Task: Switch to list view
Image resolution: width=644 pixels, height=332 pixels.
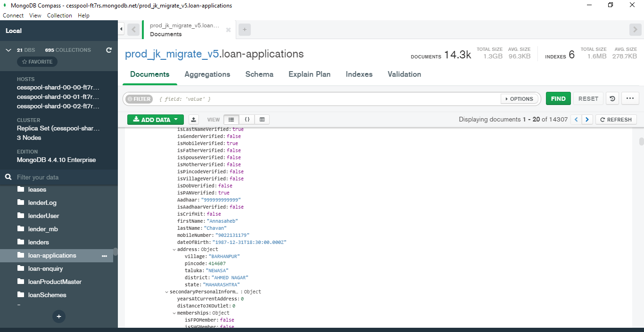Action: (x=231, y=120)
